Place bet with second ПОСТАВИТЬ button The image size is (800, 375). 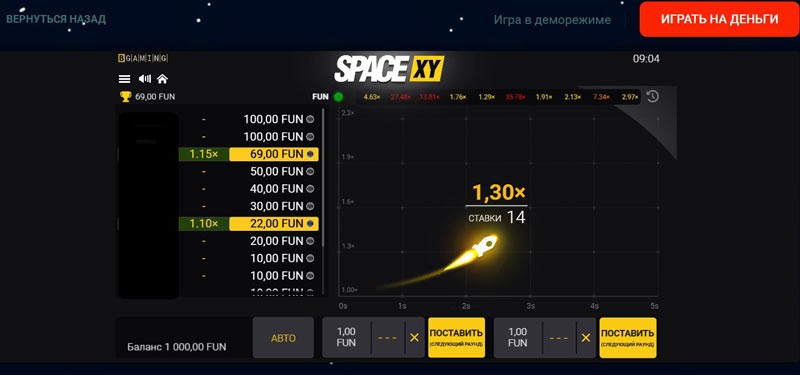(628, 337)
